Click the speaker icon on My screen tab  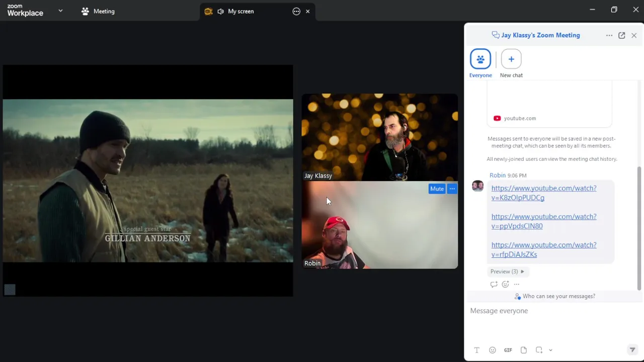pos(220,11)
